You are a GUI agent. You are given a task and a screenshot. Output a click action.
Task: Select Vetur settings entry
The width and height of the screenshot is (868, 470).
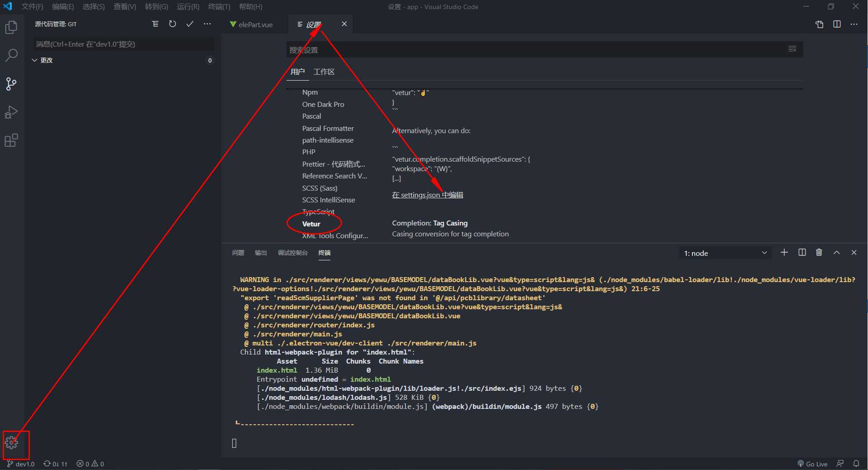click(311, 224)
